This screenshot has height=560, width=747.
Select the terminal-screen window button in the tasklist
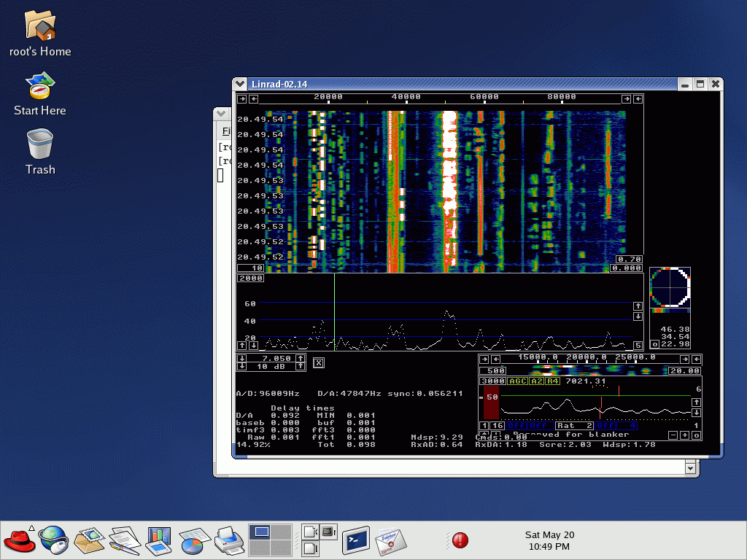click(x=329, y=531)
